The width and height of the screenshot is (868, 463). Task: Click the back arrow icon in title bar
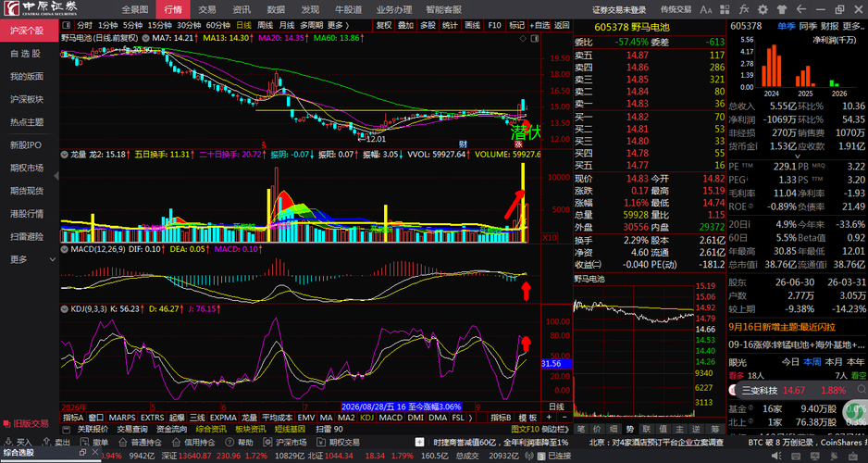(800, 9)
